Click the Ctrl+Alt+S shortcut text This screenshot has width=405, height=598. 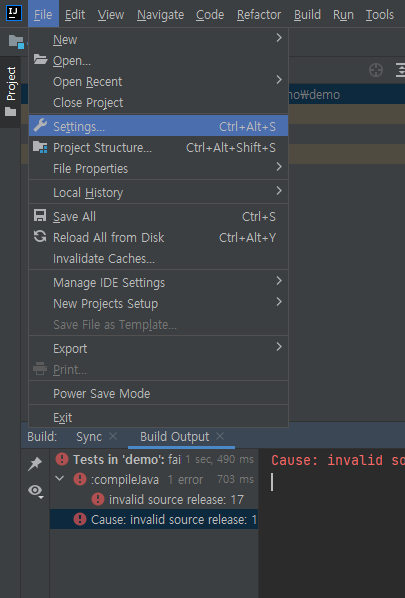coord(247,126)
